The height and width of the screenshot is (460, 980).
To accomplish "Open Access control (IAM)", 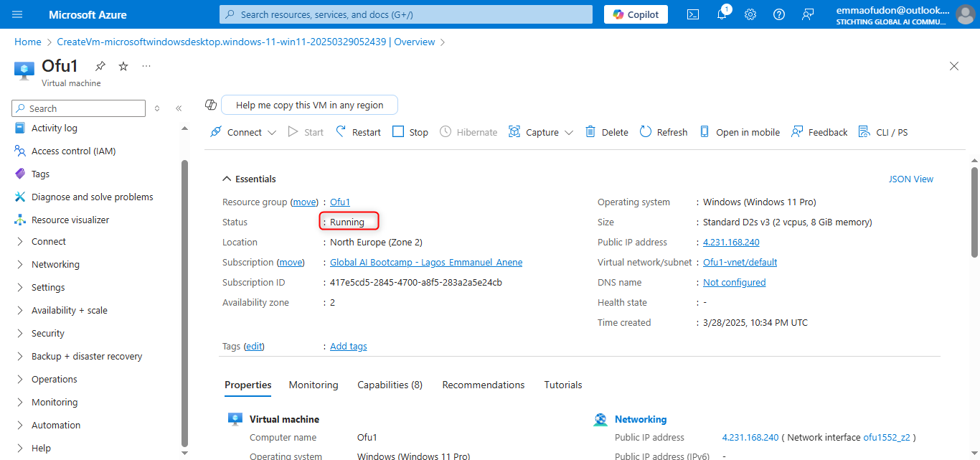I will tap(74, 151).
